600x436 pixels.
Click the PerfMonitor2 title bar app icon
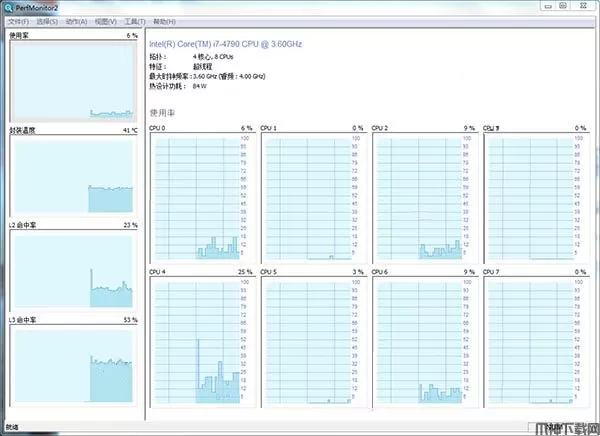pos(9,7)
